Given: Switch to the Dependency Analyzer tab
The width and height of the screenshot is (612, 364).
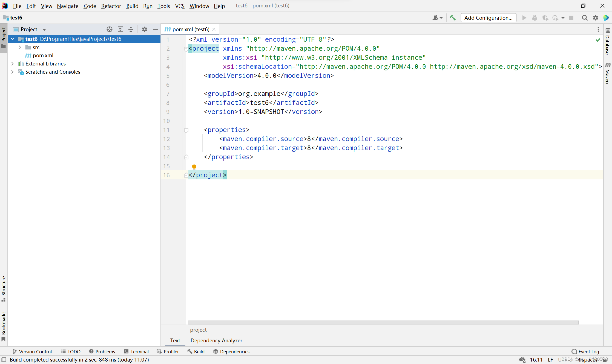Looking at the screenshot, I should 216,340.
